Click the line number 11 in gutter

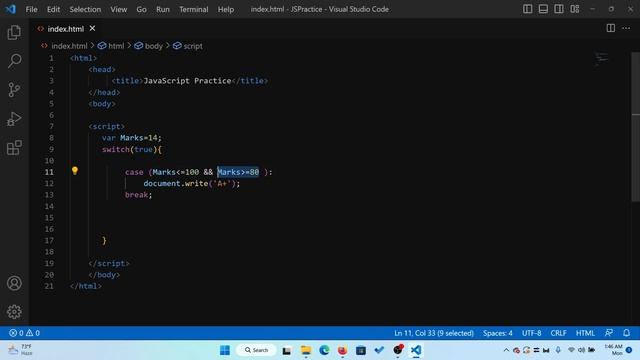tap(49, 172)
